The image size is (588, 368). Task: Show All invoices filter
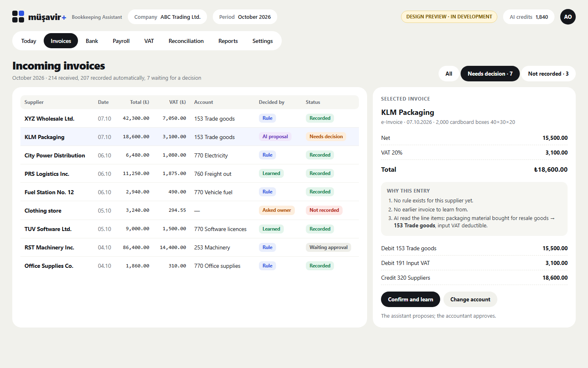(x=449, y=74)
